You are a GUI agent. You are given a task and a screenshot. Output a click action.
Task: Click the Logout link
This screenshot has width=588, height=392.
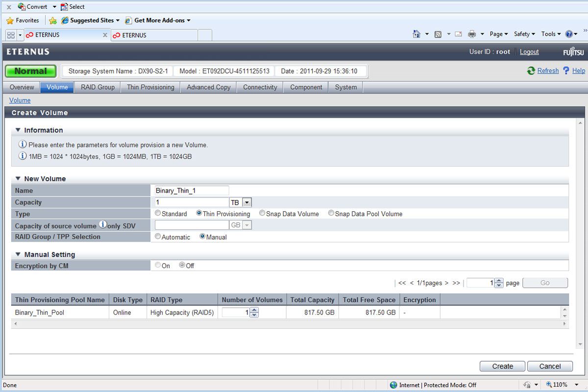(x=529, y=52)
